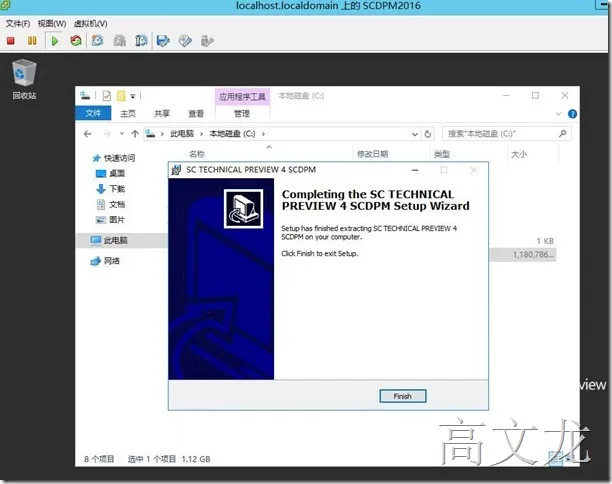Open the 主页 ribbon tab
The image size is (612, 484).
pos(128,114)
